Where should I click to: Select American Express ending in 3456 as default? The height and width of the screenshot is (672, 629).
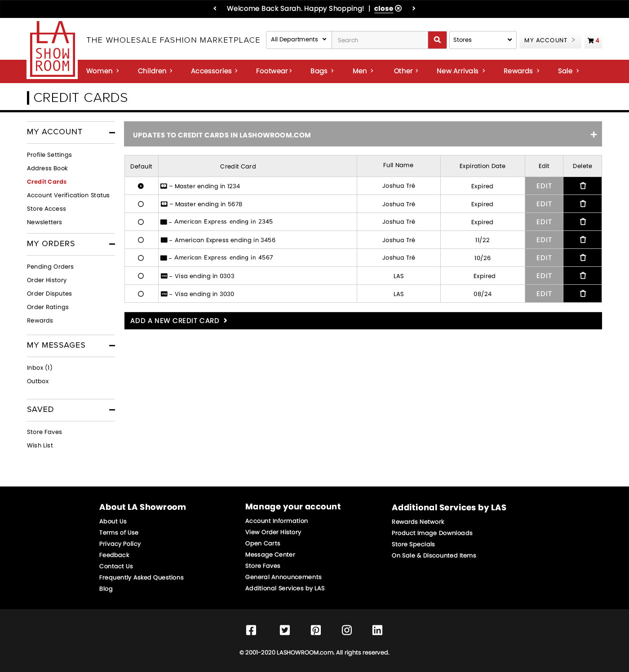coord(141,240)
